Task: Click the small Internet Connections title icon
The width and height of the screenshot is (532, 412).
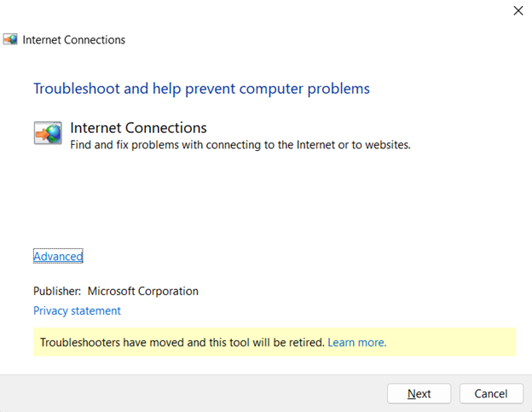Action: pos(11,39)
